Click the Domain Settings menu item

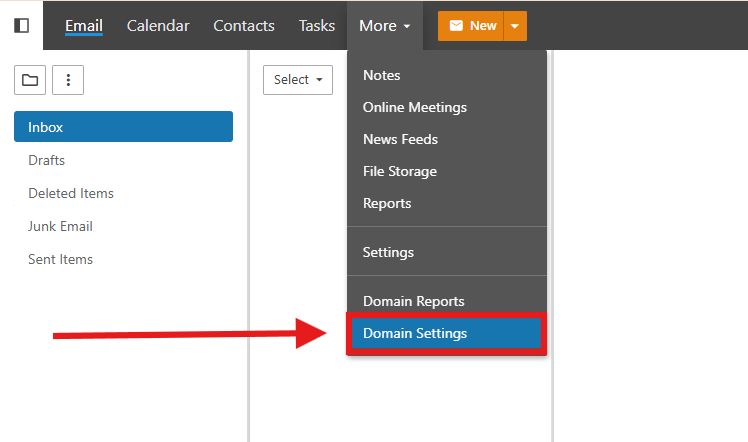click(447, 333)
